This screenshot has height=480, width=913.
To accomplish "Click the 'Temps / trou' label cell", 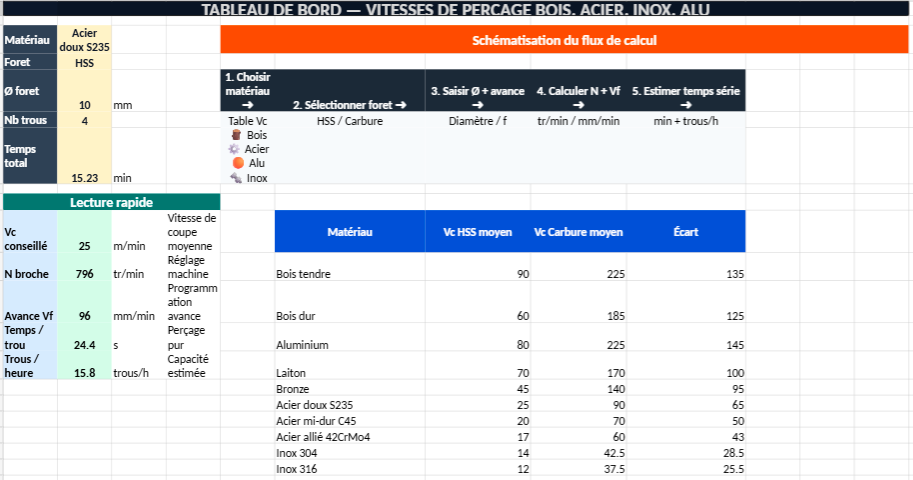I will (30, 337).
